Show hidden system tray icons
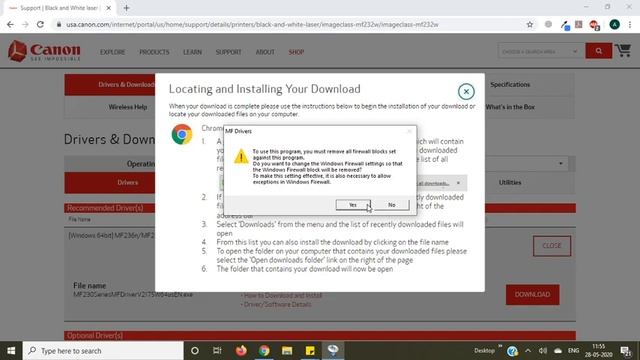This screenshot has height=360, width=640. click(528, 351)
